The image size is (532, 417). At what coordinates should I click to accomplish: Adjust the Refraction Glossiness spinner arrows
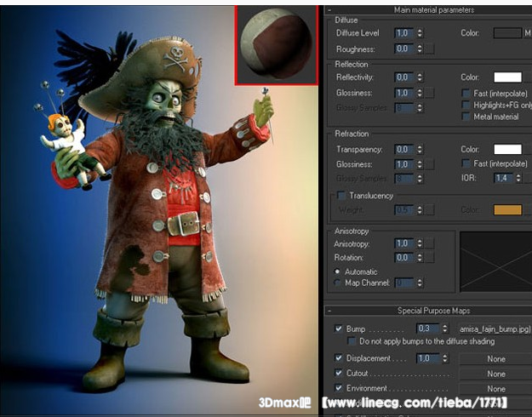pyautogui.click(x=420, y=164)
